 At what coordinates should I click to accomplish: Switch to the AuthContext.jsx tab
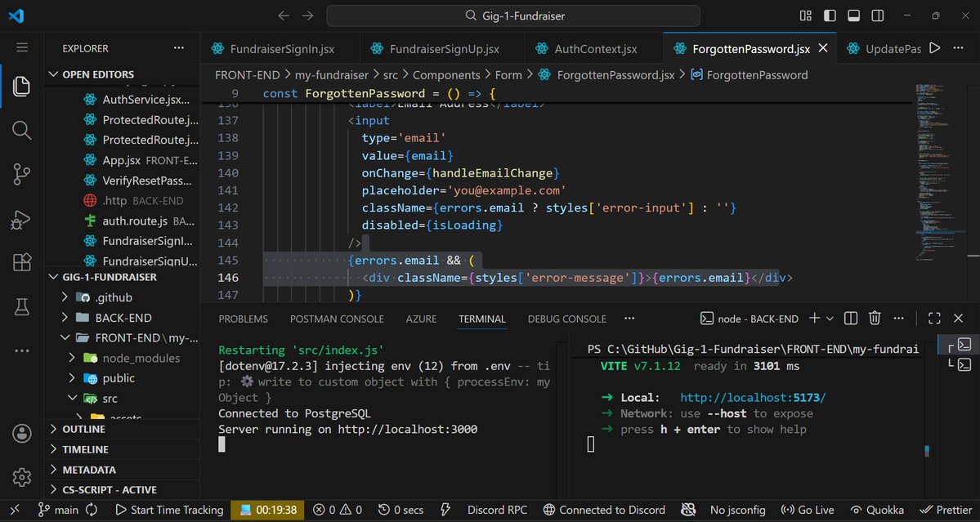coord(593,49)
